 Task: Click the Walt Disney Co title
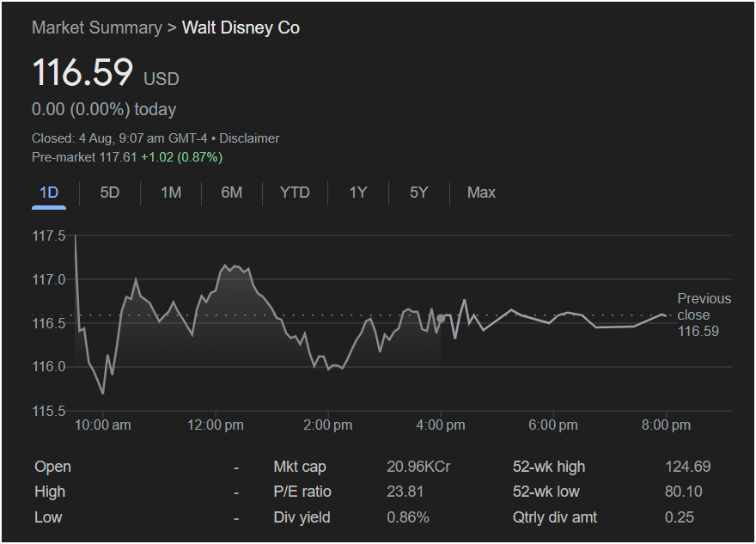[x=241, y=28]
